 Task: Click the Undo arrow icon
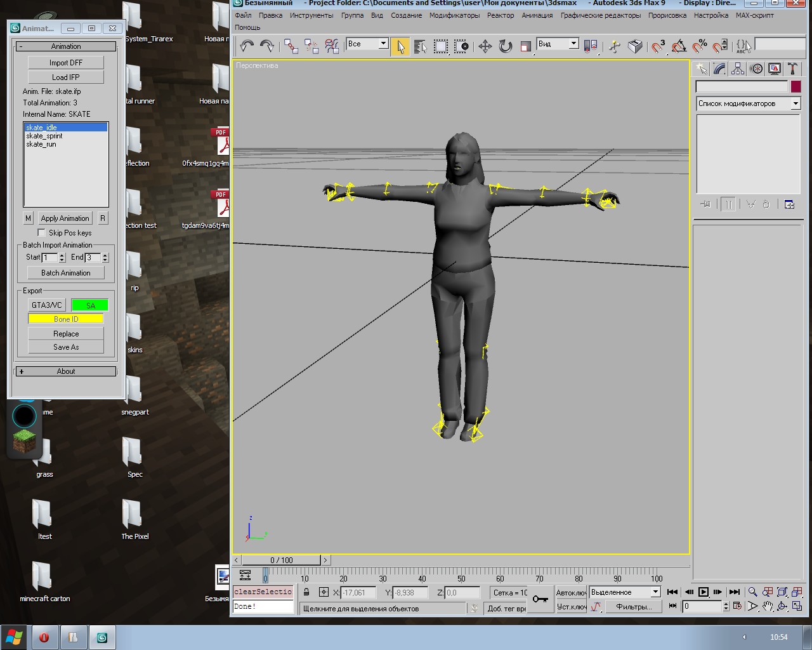(x=247, y=46)
